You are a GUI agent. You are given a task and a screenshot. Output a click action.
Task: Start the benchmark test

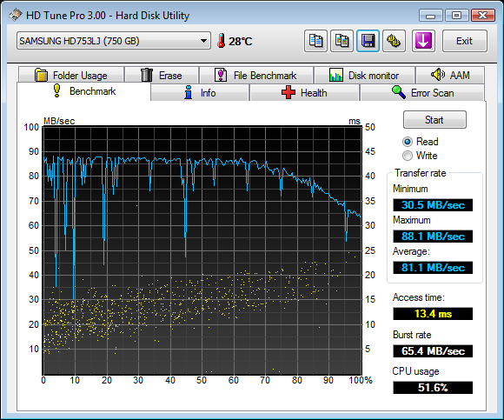(434, 120)
